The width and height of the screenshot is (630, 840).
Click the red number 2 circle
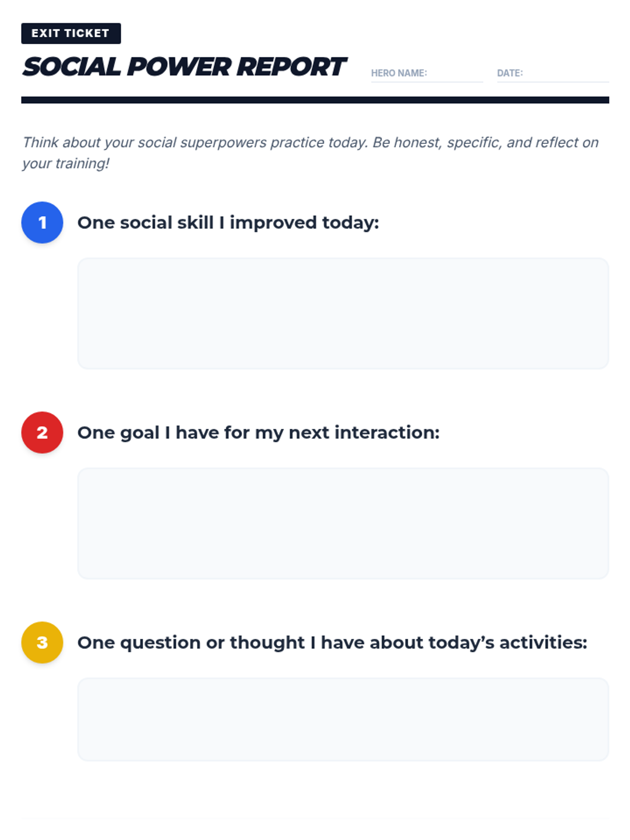pos(42,433)
